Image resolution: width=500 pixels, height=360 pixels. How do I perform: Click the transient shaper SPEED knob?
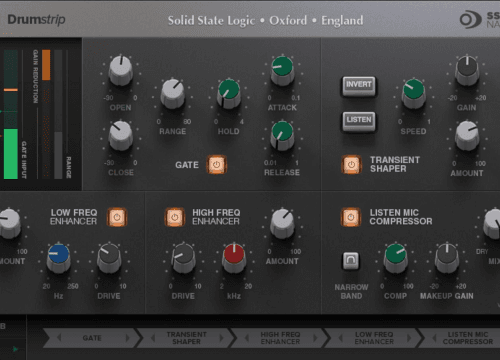(x=413, y=93)
